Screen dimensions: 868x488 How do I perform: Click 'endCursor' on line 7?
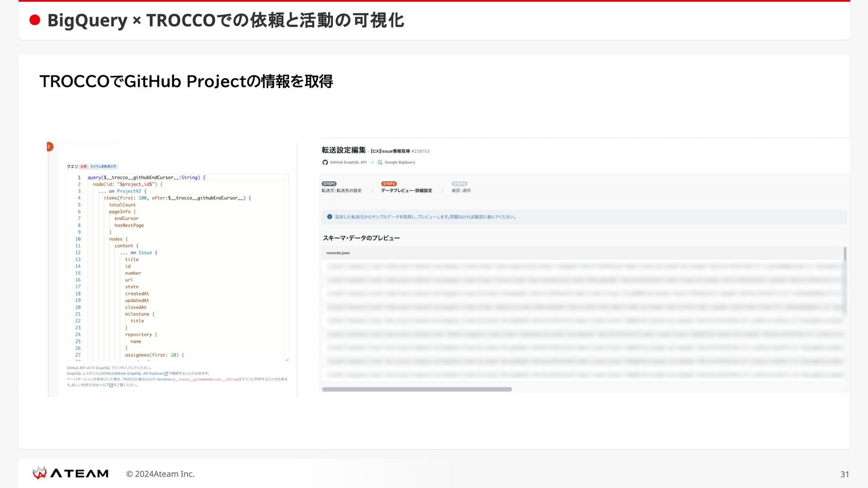126,218
